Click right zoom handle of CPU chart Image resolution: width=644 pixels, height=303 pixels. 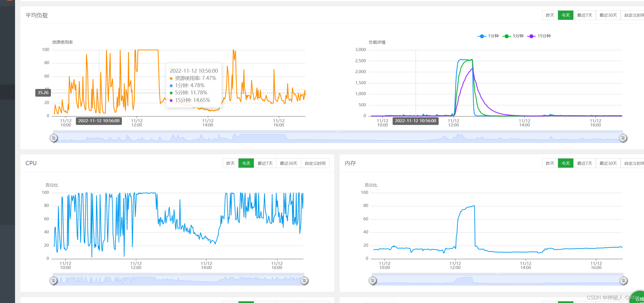click(x=304, y=280)
